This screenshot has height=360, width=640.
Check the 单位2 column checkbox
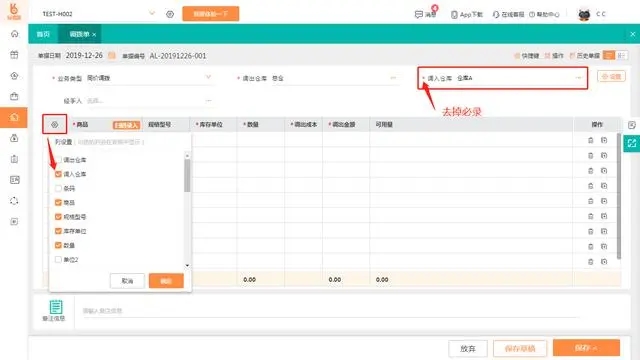point(58,260)
